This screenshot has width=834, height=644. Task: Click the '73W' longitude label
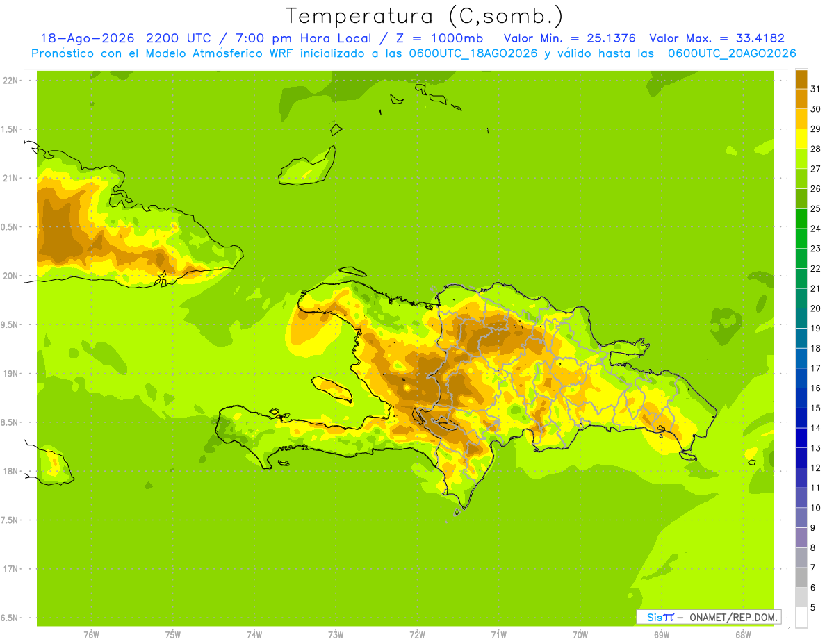(336, 635)
